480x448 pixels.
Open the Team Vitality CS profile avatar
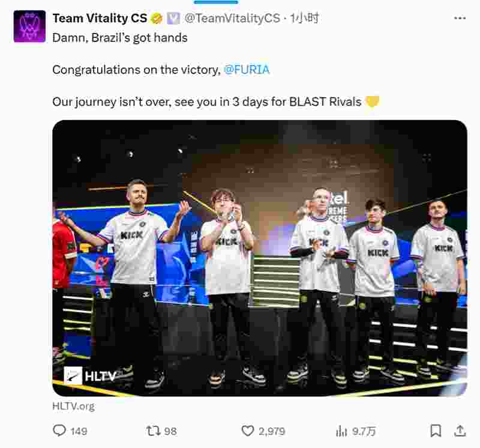point(29,26)
